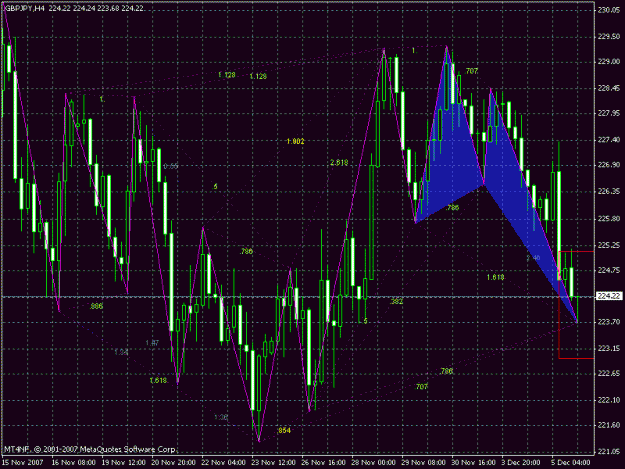Screen dimensions: 625x469
Task: Select the red projection rectangle's top edge
Action: coord(576,251)
